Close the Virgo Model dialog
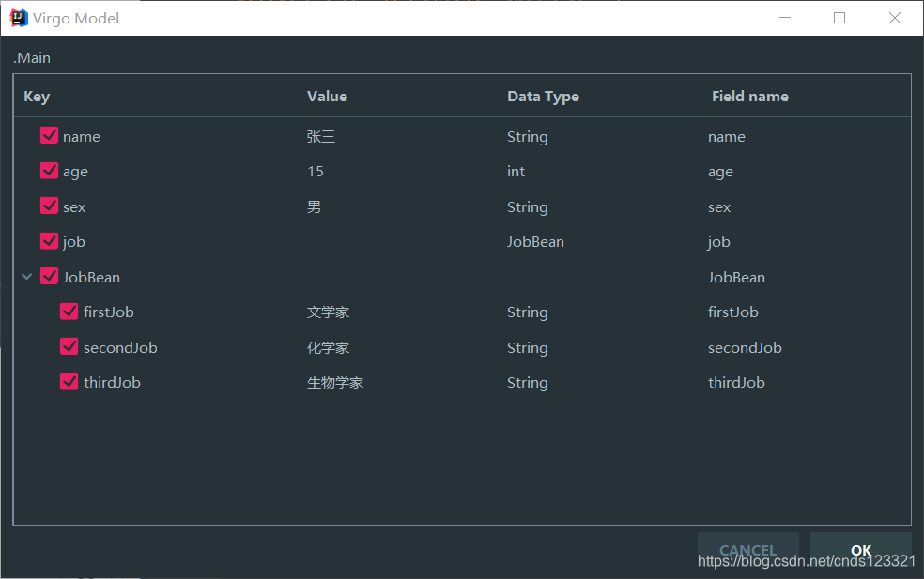 click(x=895, y=18)
